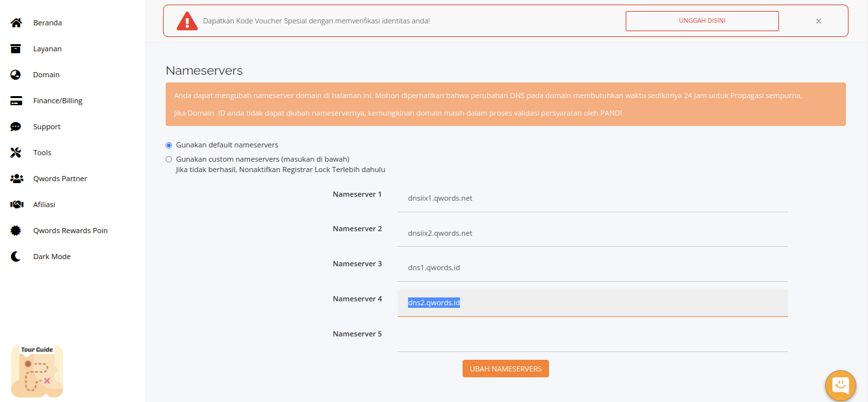Click the Domain globe icon
This screenshot has height=402, width=868.
pyautogui.click(x=16, y=75)
